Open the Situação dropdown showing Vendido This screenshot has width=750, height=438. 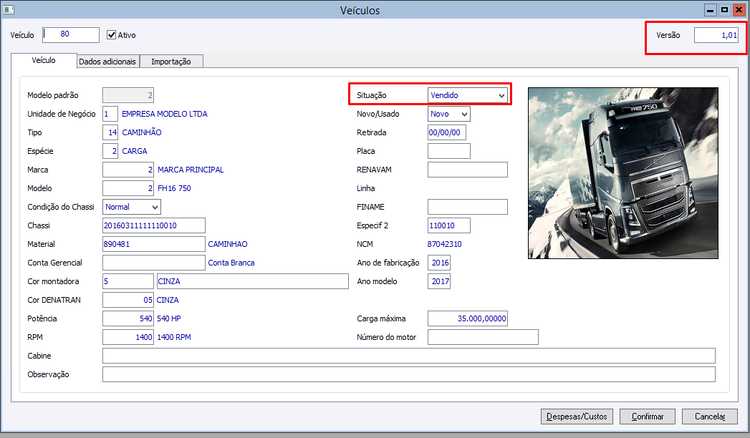point(467,95)
